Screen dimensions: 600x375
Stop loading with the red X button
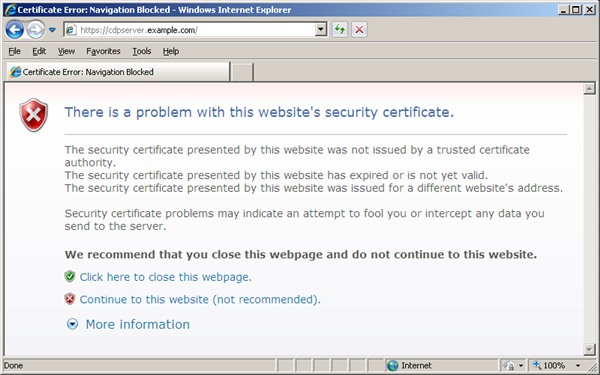(x=359, y=29)
